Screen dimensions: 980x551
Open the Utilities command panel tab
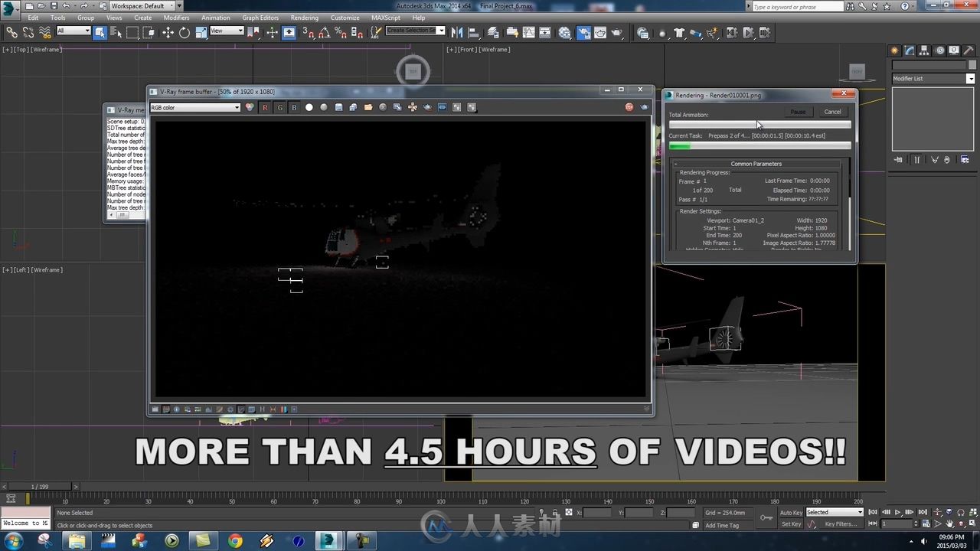pyautogui.click(x=968, y=51)
